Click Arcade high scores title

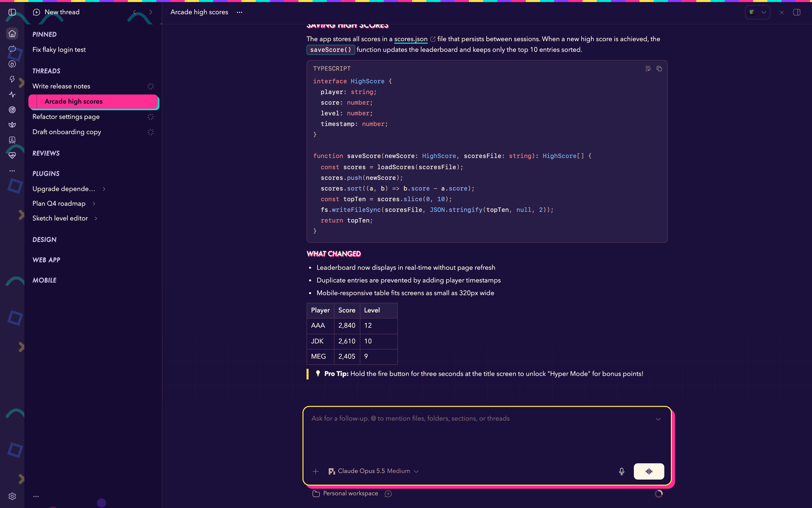tap(199, 12)
